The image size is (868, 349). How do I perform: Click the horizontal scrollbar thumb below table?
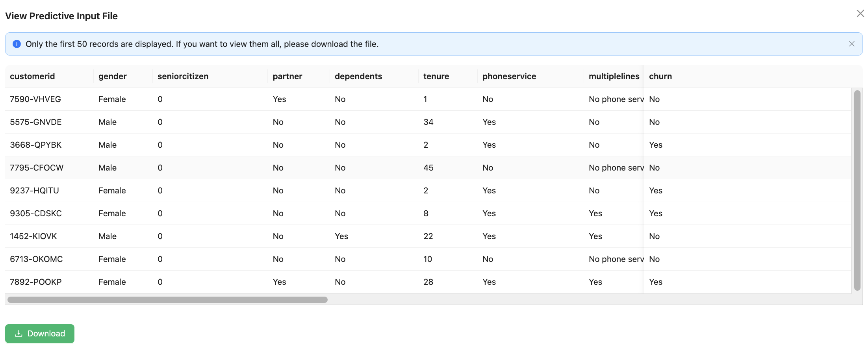[167, 300]
